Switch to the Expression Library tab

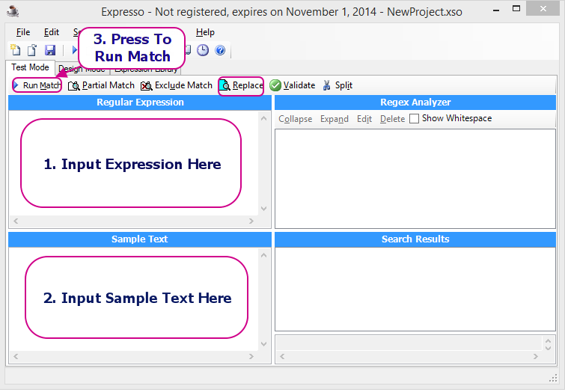pyautogui.click(x=146, y=69)
